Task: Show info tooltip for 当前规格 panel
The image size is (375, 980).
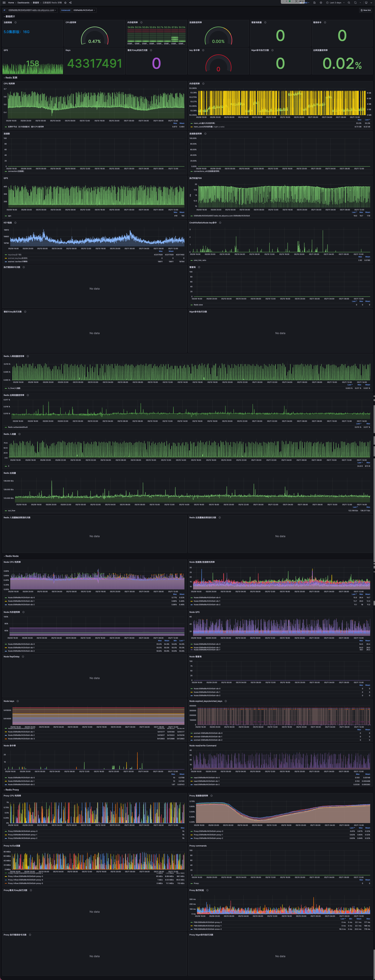Action: pos(16,22)
